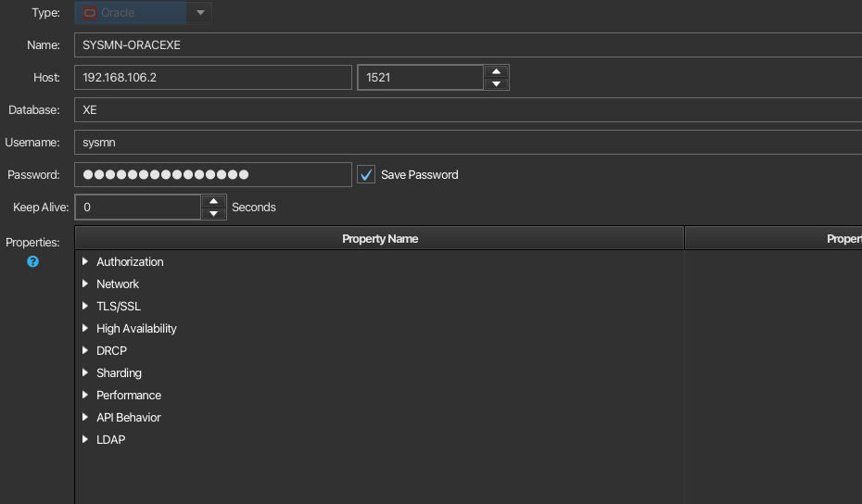
Task: Click the Host address field
Action: pos(213,78)
